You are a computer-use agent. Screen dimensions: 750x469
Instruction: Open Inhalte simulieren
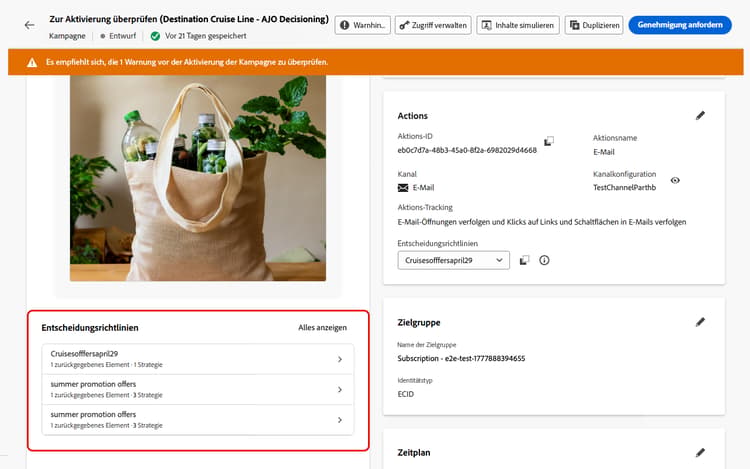(x=518, y=25)
